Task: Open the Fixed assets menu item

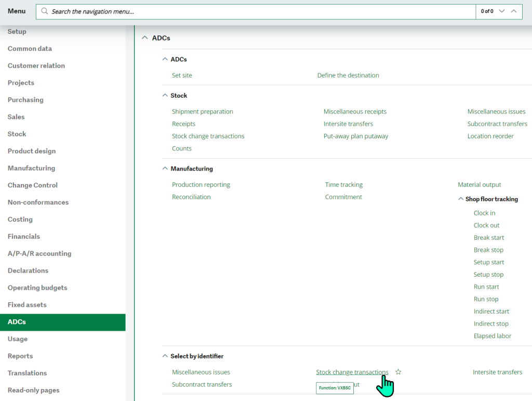Action: click(x=27, y=305)
